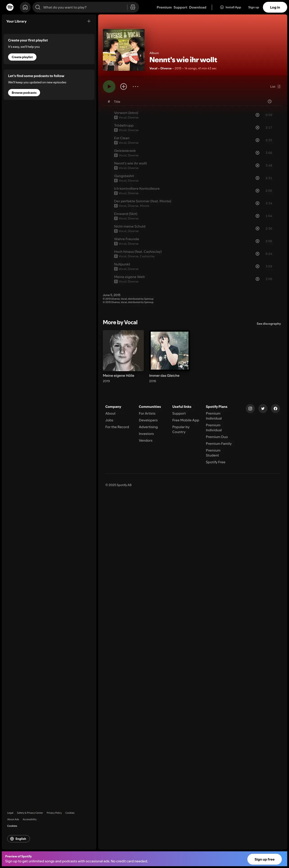The image size is (289, 868).
Task: Add Trödeltrupp to library
Action: point(257,128)
